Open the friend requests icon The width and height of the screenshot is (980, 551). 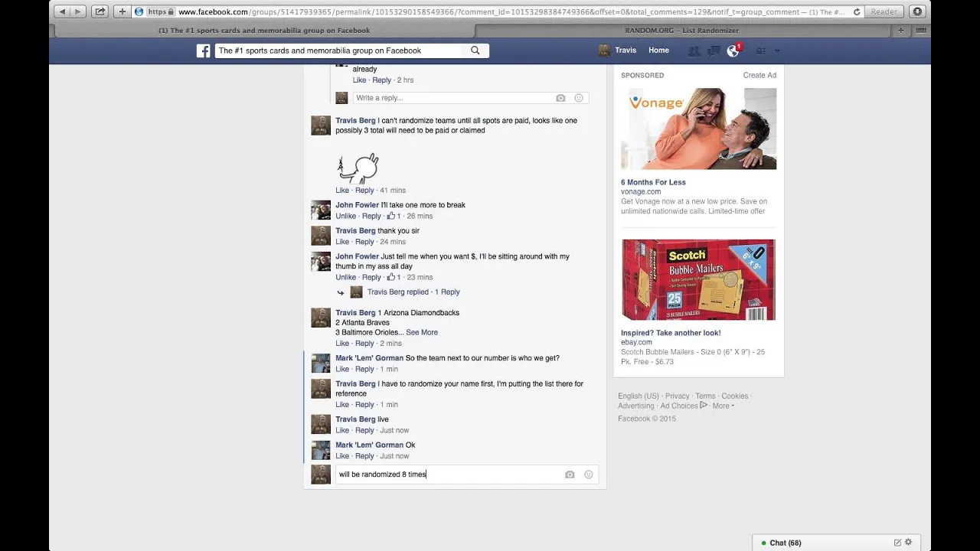(694, 51)
